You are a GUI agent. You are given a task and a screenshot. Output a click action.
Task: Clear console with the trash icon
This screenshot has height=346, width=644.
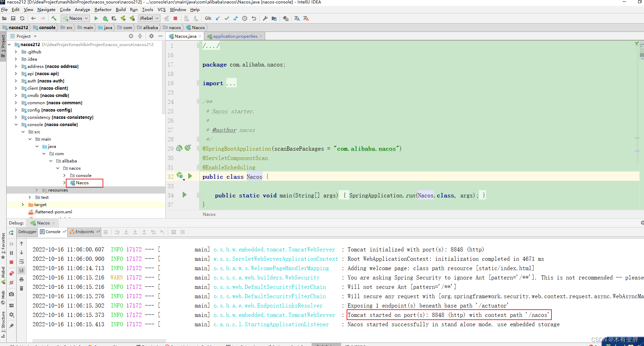21,288
